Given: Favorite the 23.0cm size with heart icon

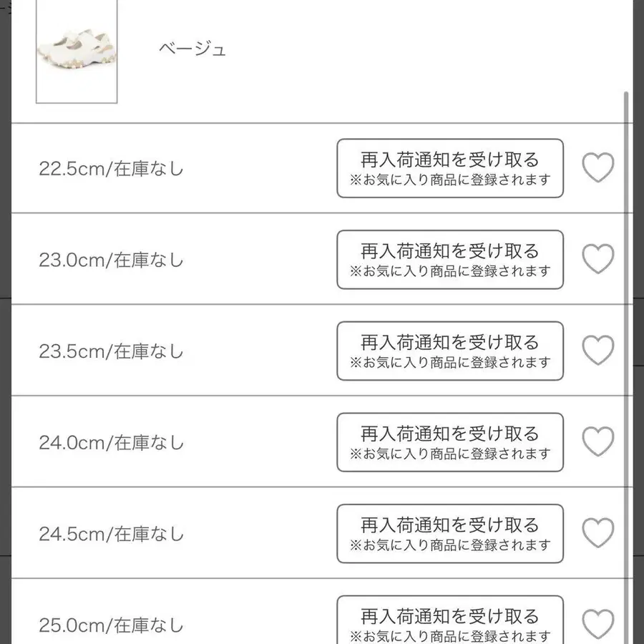Looking at the screenshot, I should pyautogui.click(x=598, y=259).
